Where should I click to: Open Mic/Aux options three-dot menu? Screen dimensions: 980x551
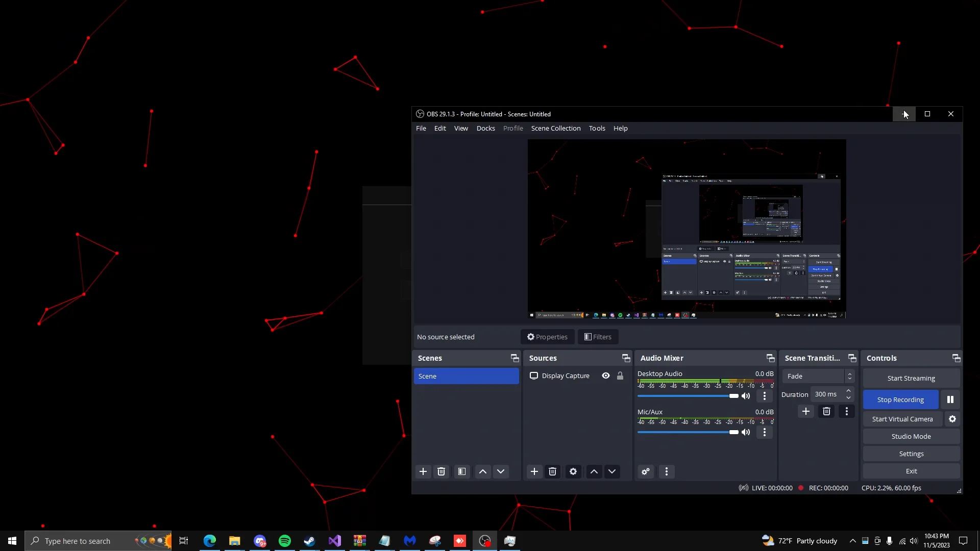(764, 432)
